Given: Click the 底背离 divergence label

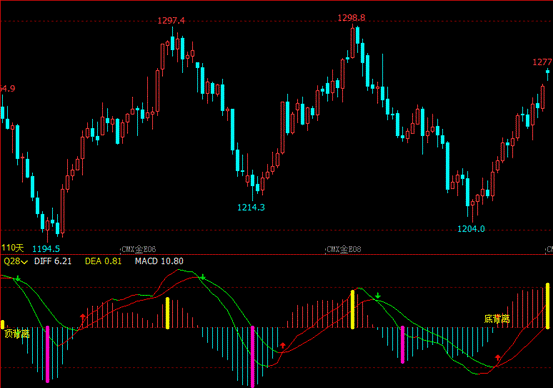Looking at the screenshot, I should click(497, 319).
